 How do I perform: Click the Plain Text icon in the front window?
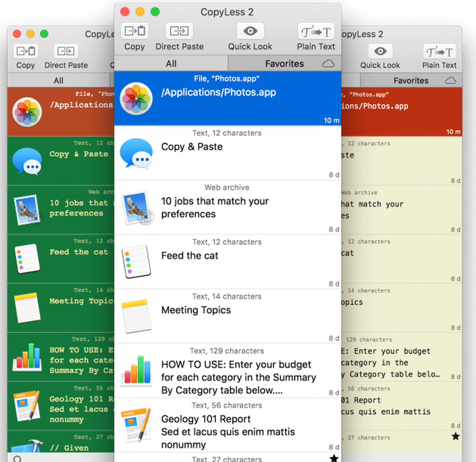pos(316,31)
